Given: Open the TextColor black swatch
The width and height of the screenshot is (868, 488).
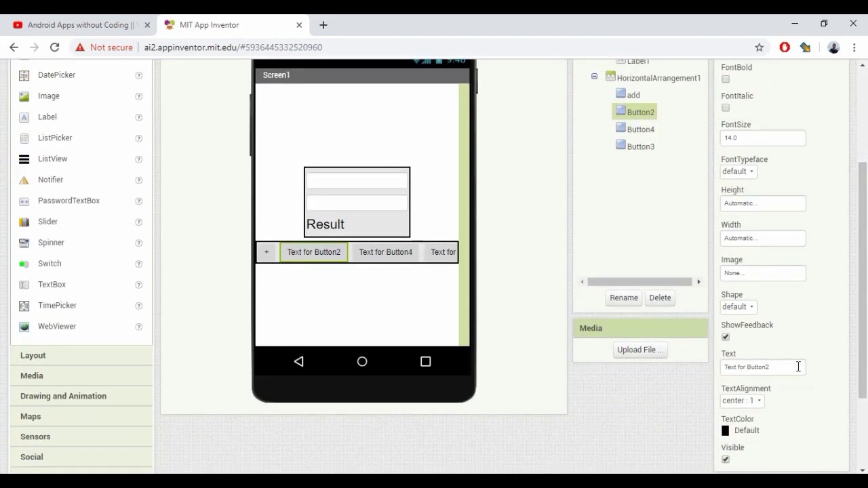Looking at the screenshot, I should coord(726,430).
